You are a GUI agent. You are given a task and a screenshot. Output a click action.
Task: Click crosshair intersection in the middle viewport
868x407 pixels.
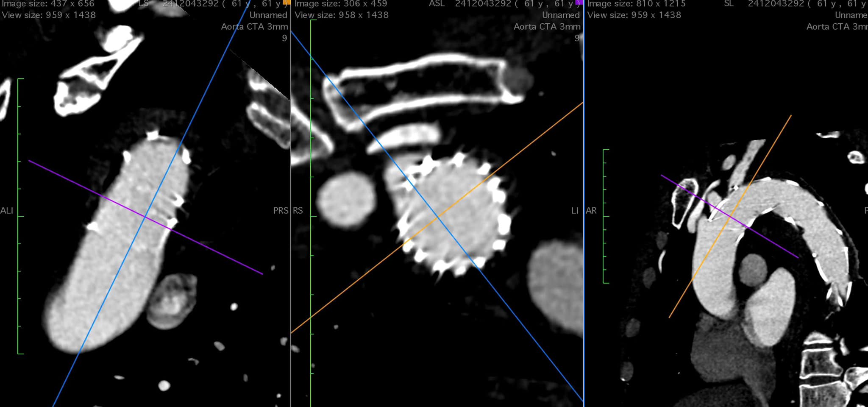(x=437, y=217)
